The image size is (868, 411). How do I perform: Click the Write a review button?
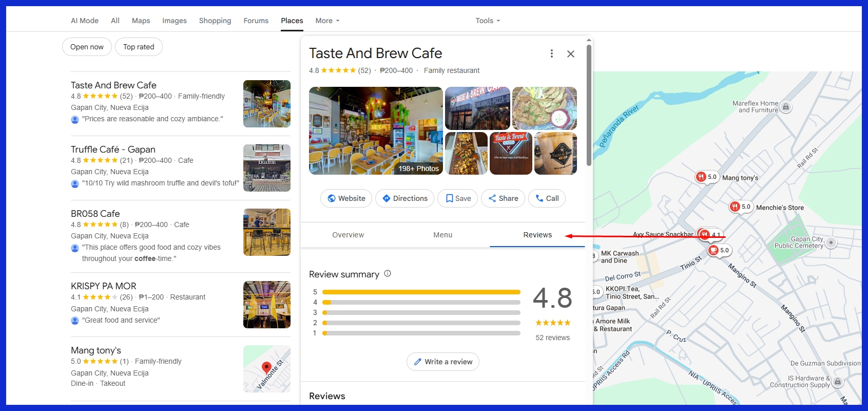pyautogui.click(x=442, y=362)
